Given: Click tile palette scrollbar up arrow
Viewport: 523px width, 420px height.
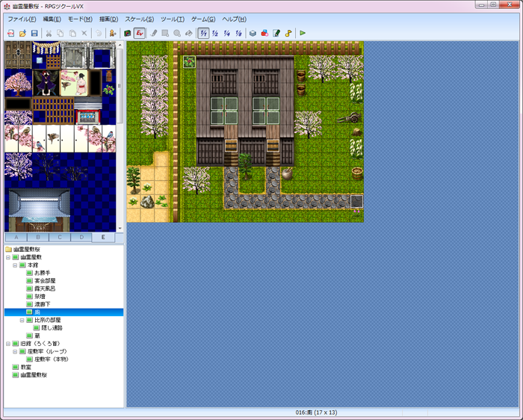Looking at the screenshot, I should tap(120, 45).
